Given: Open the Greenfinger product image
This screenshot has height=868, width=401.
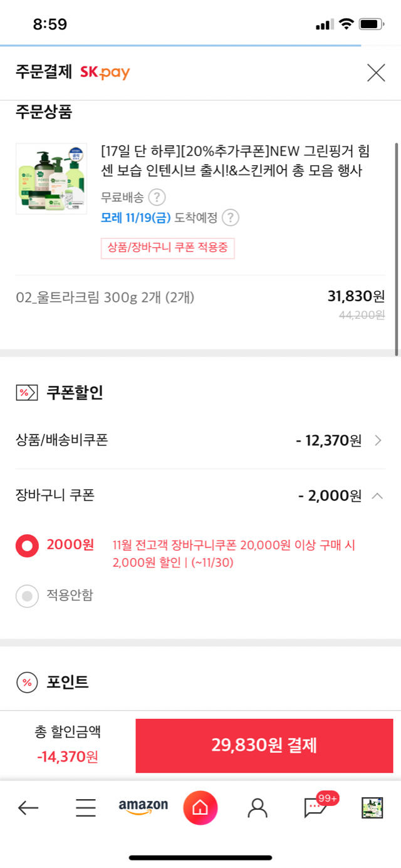Looking at the screenshot, I should tap(51, 179).
